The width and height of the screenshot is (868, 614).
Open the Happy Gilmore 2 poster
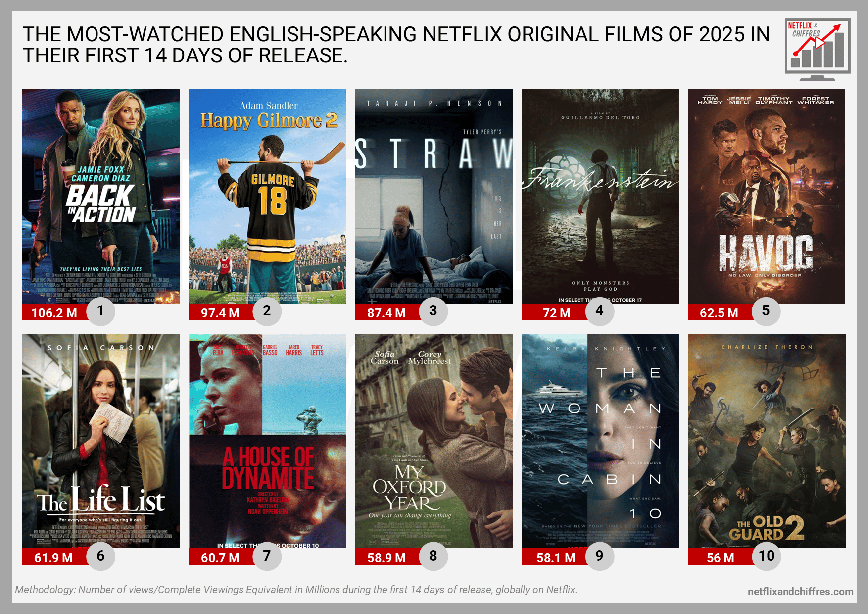[268, 196]
